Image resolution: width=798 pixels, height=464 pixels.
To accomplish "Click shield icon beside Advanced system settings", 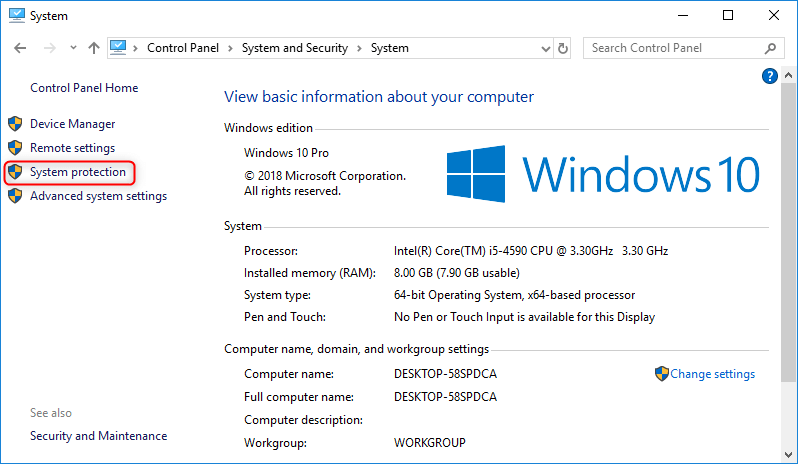I will coord(15,196).
